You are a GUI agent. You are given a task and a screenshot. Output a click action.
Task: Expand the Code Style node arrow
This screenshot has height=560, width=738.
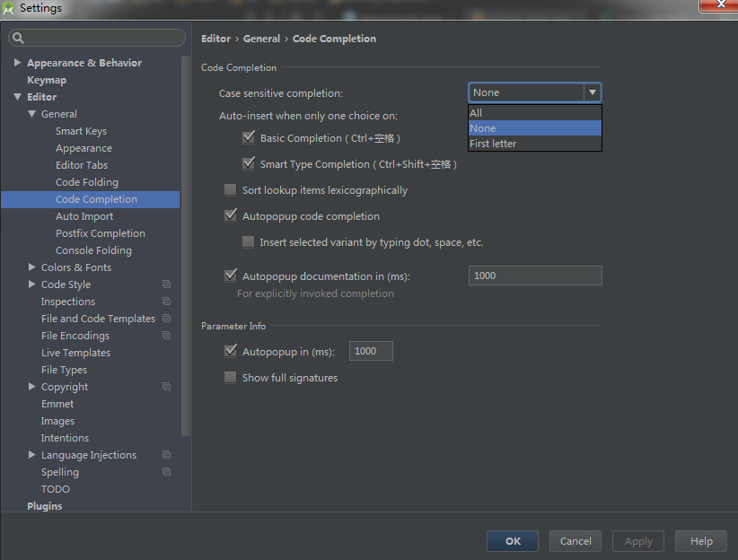[x=31, y=284]
